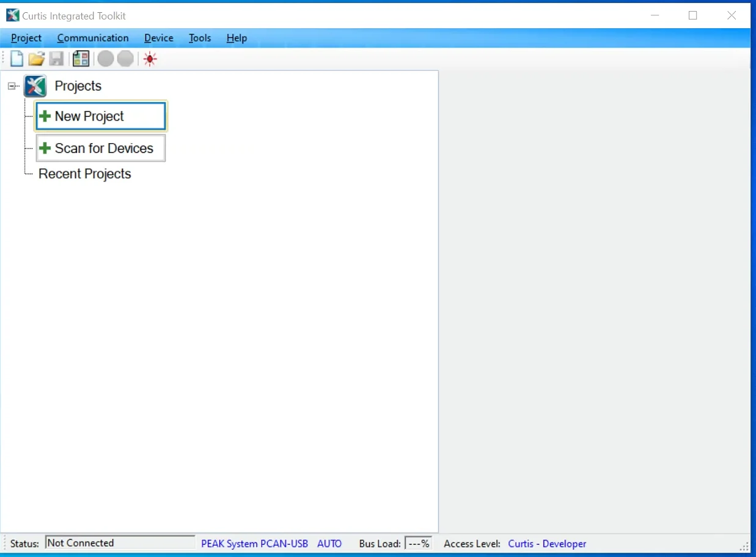This screenshot has height=557, width=756.
Task: Click the PEAK System PCAN-USB link
Action: (x=254, y=544)
